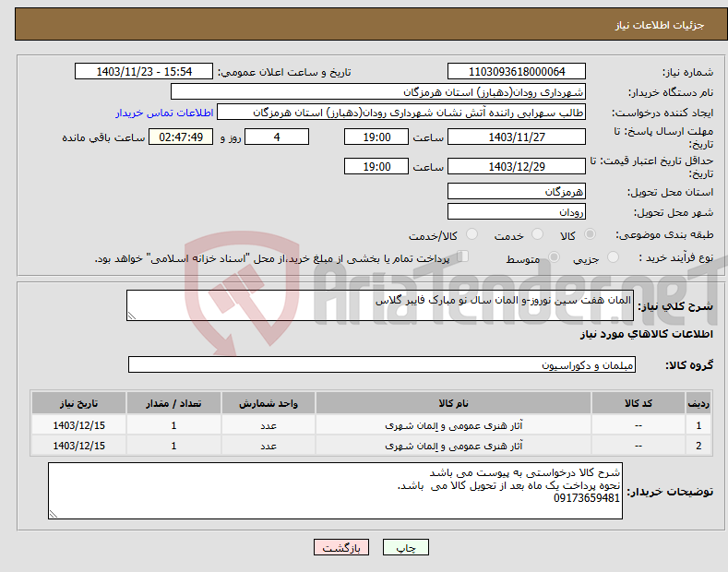Click the buyer notes text area
The image size is (728, 572).
pos(335,491)
